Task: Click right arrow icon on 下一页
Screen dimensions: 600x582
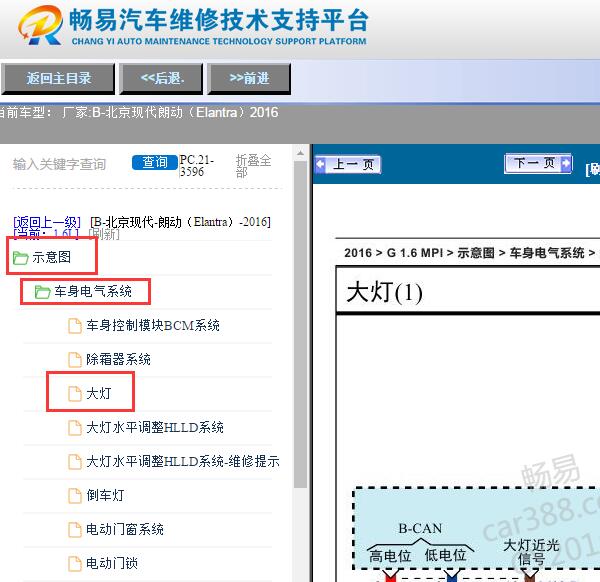Action: (x=566, y=163)
